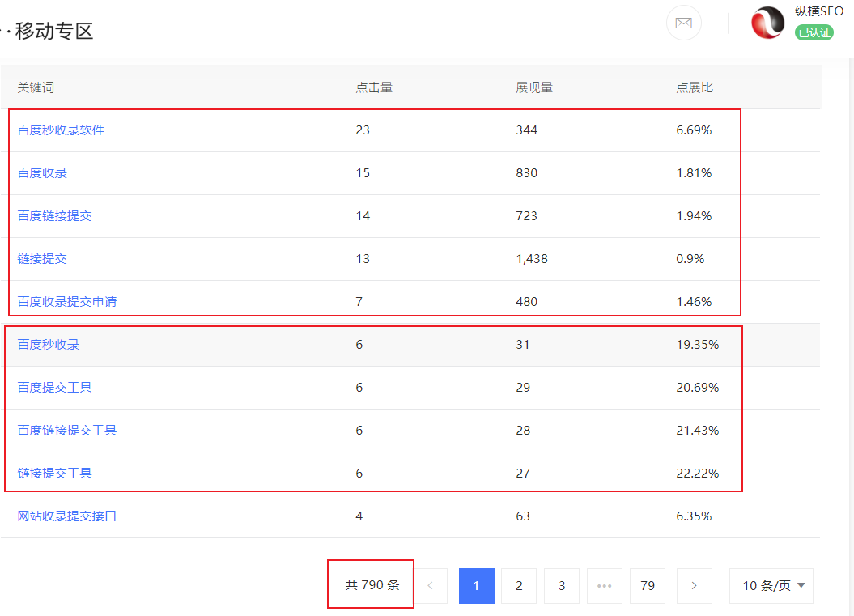Click the 纵横SEO avatar logo

(767, 23)
